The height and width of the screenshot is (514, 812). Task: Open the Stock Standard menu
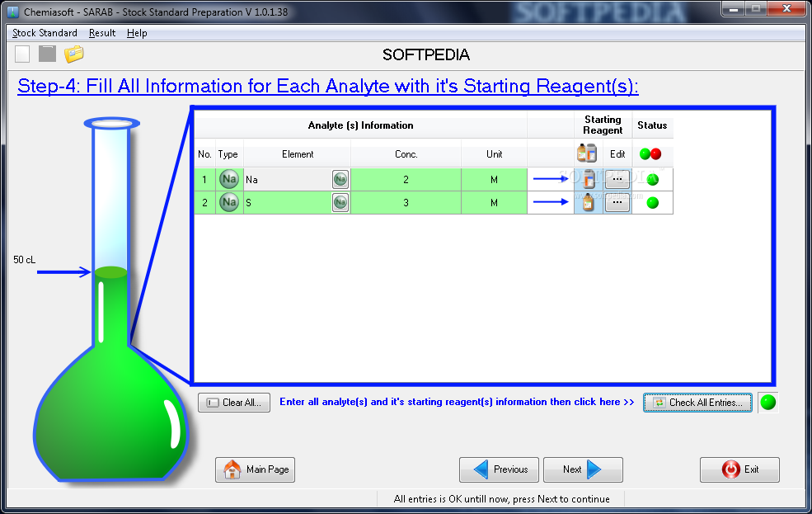[45, 33]
